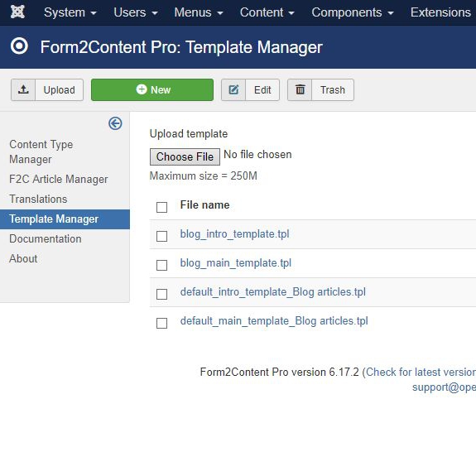
Task: Toggle the select-all checkbox beside File name
Action: click(161, 207)
